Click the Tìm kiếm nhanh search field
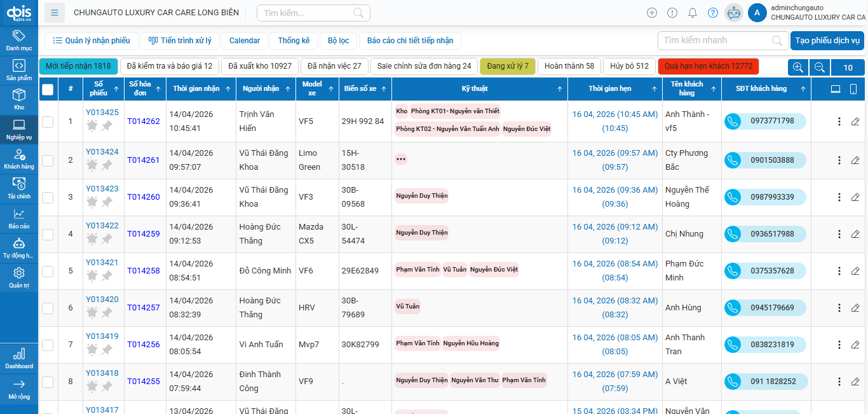The width and height of the screenshot is (868, 414). tap(715, 41)
